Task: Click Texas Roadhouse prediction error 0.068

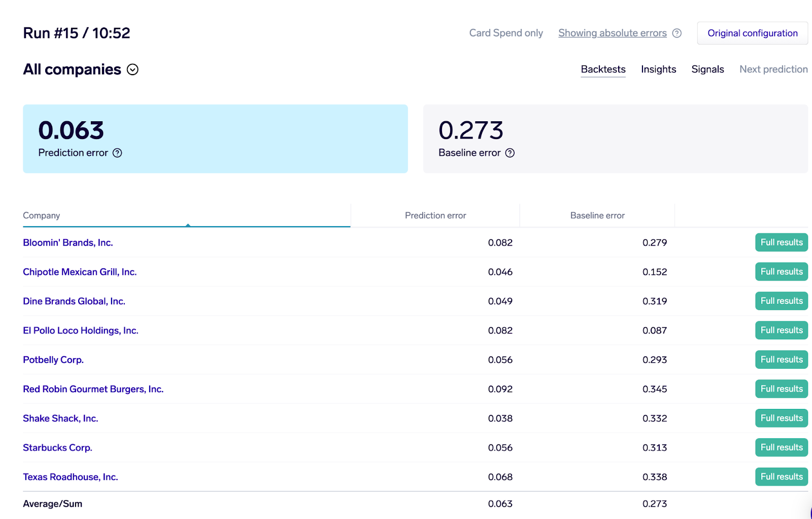Action: point(500,477)
